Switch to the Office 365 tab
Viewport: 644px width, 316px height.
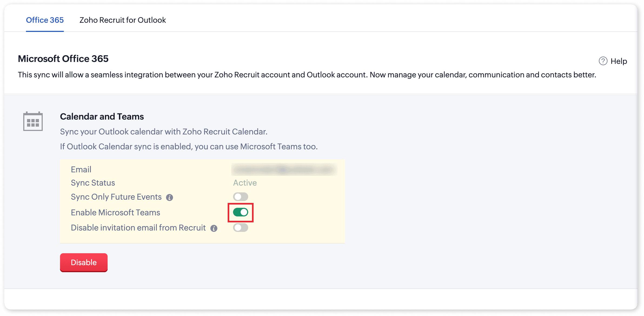(45, 20)
